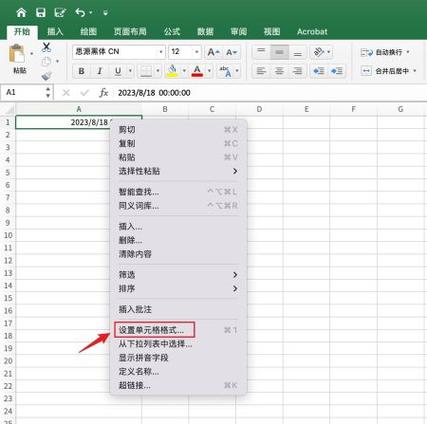The width and height of the screenshot is (427, 424).
Task: Set Bottom Align vertical alignment
Action: [298, 52]
